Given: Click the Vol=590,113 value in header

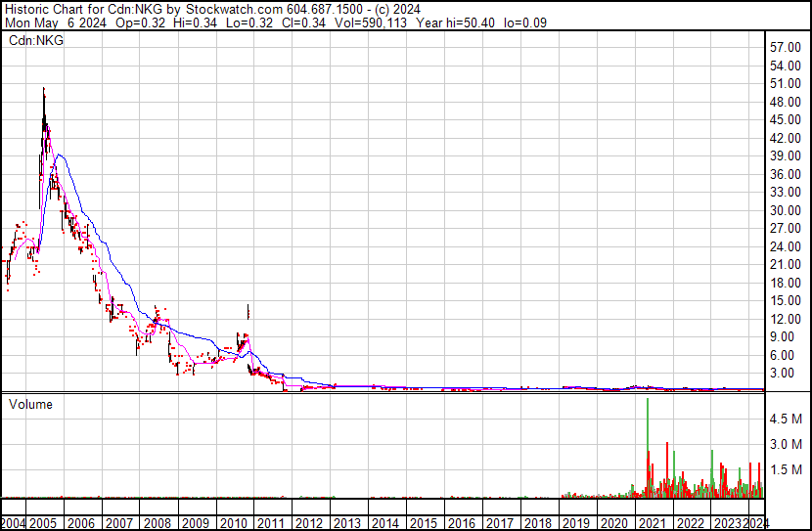Looking at the screenshot, I should pyautogui.click(x=371, y=22).
